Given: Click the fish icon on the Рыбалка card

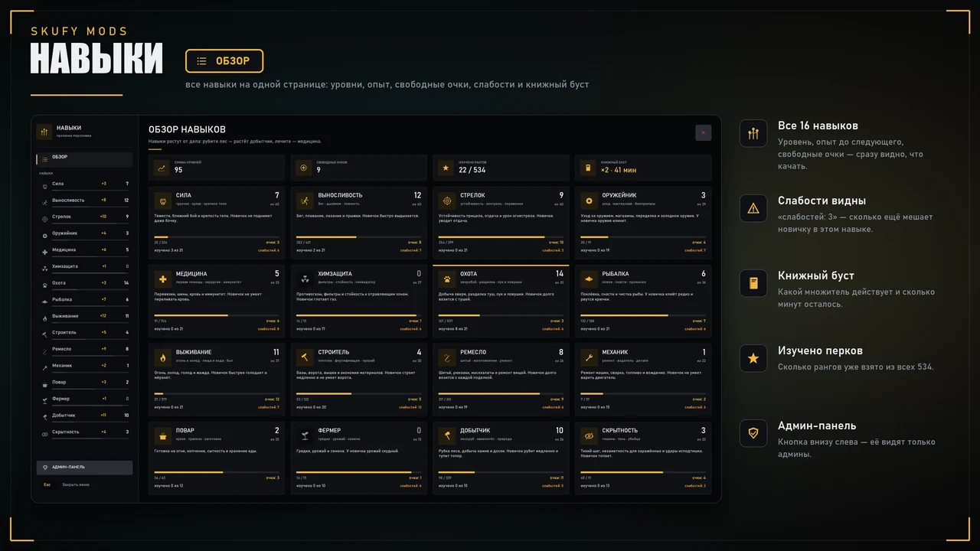Looking at the screenshot, I should click(x=589, y=279).
